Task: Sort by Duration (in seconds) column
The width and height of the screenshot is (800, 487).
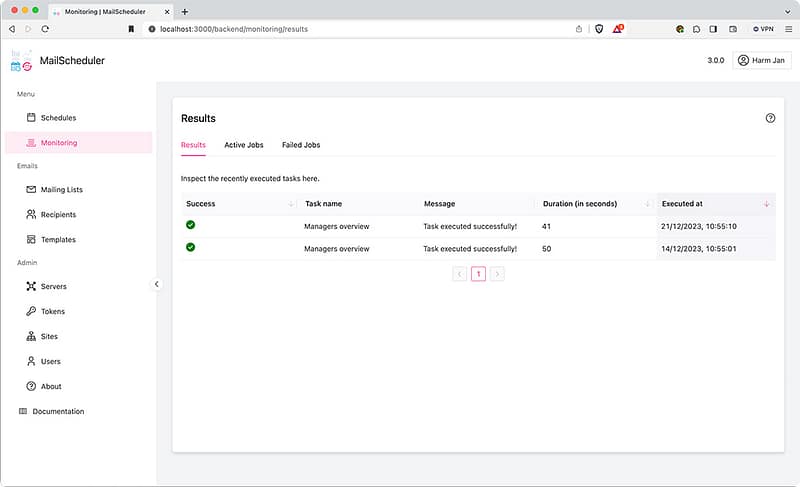Action: click(x=594, y=204)
